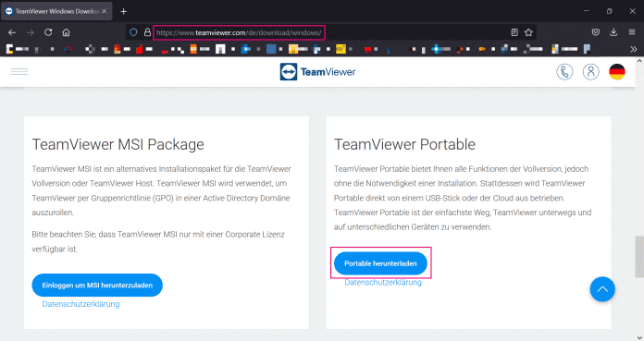Show more bookmarks chevron
This screenshot has width=644, height=341.
(x=633, y=49)
